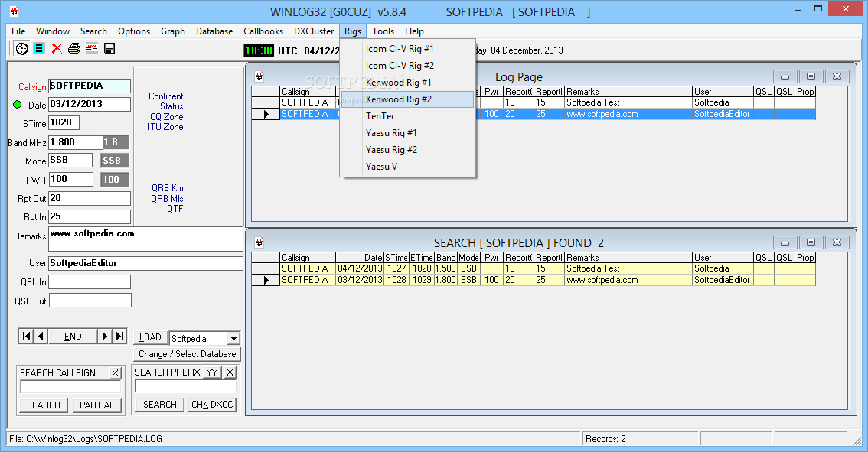Choose Yaesu Rig #1

point(407,133)
